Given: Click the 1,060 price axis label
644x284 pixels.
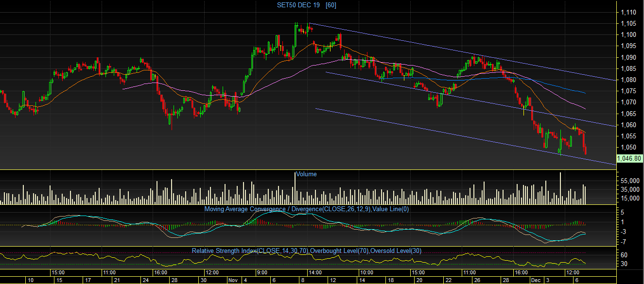Looking at the screenshot, I should pyautogui.click(x=628, y=125).
